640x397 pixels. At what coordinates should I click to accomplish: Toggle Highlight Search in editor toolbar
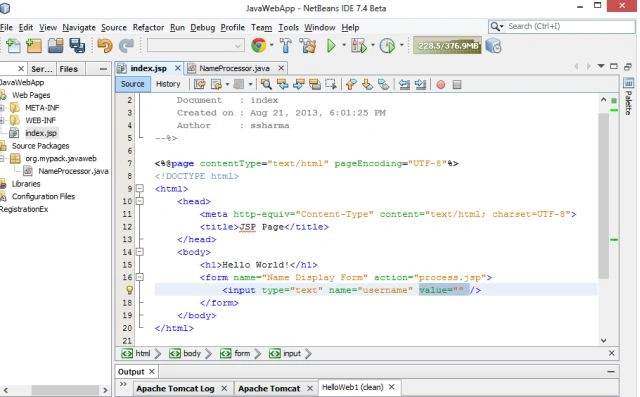pos(315,84)
